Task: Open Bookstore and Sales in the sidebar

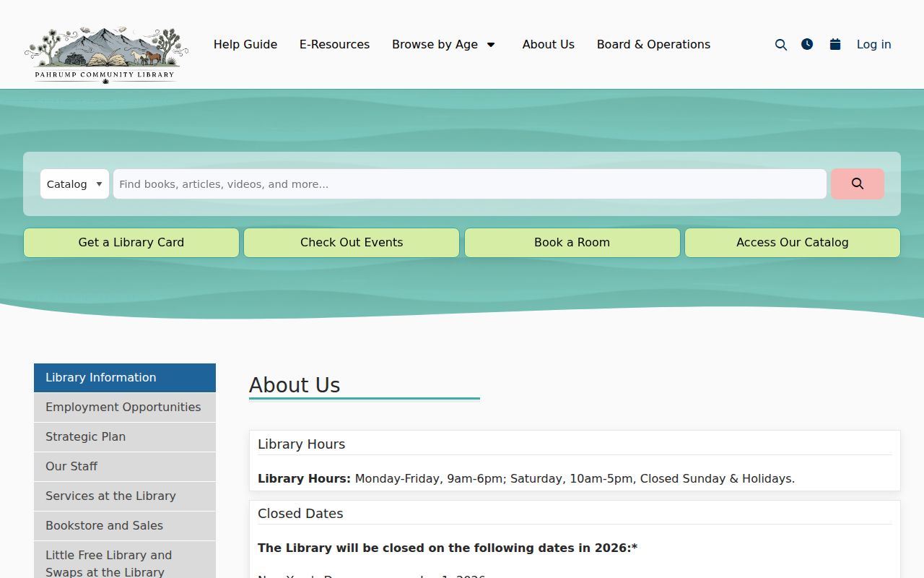Action: pos(125,526)
